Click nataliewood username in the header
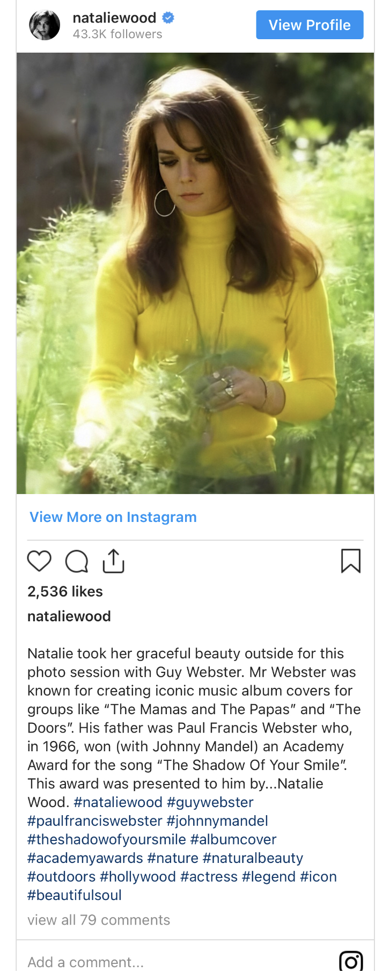Image resolution: width=390 pixels, height=980 pixels. tap(114, 18)
